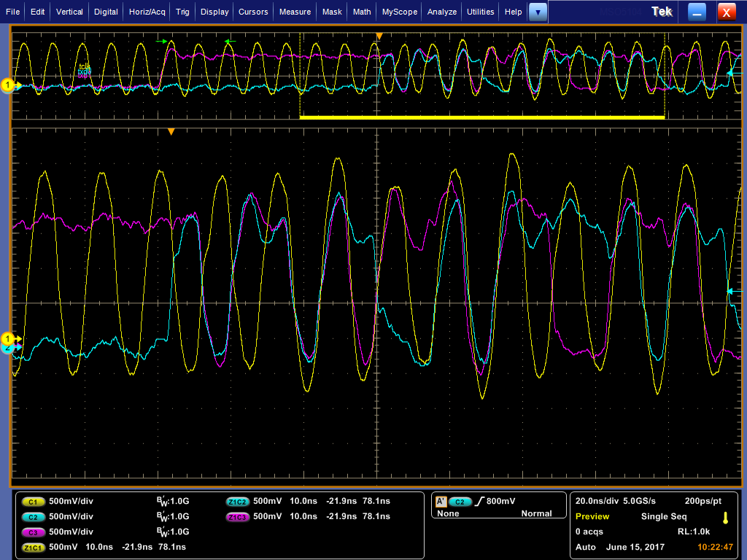Open the Horiz/Acq menu
The height and width of the screenshot is (560, 747).
click(147, 12)
